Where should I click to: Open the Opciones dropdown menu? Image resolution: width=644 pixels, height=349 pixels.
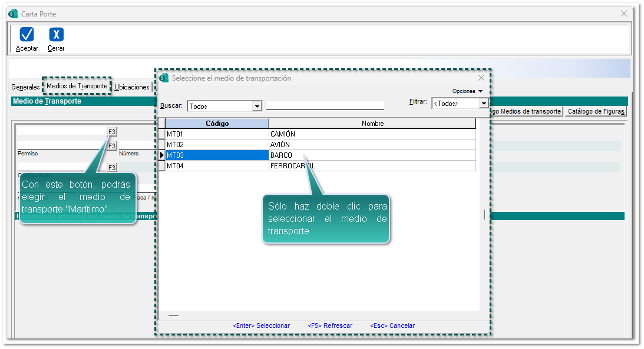click(x=467, y=91)
